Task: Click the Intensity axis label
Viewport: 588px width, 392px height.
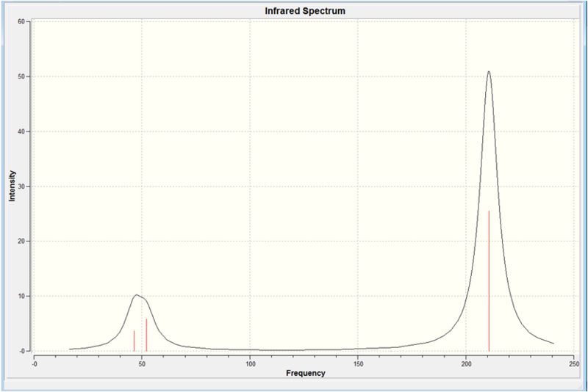Action: [12, 186]
